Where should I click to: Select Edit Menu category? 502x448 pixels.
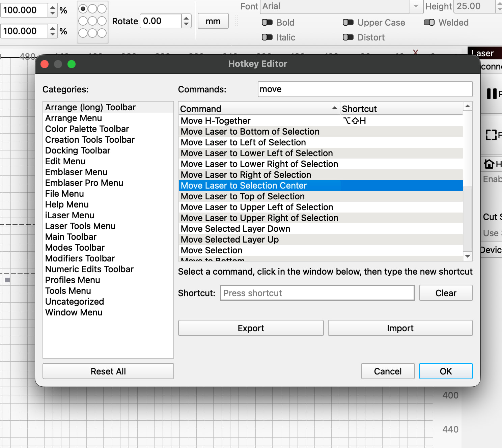(x=65, y=161)
